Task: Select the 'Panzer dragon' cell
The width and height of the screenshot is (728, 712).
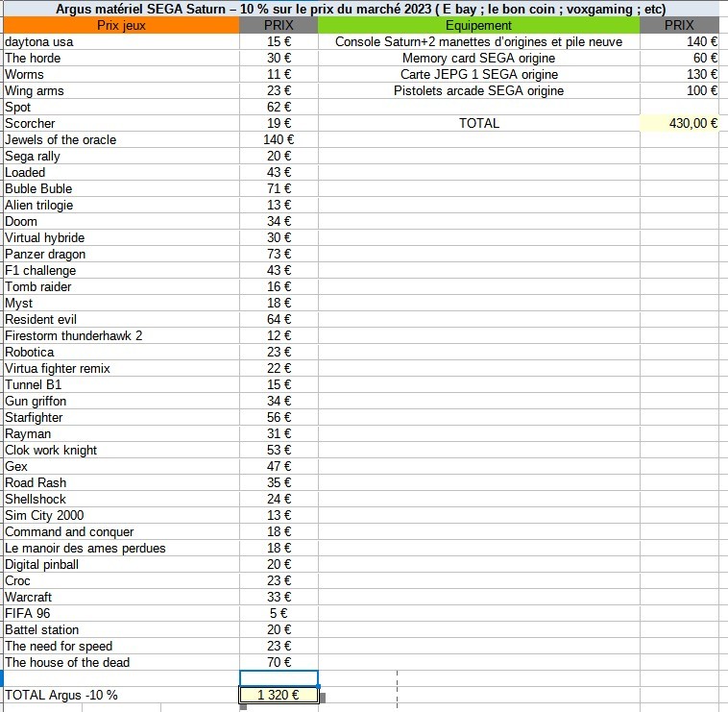Action: tap(121, 254)
